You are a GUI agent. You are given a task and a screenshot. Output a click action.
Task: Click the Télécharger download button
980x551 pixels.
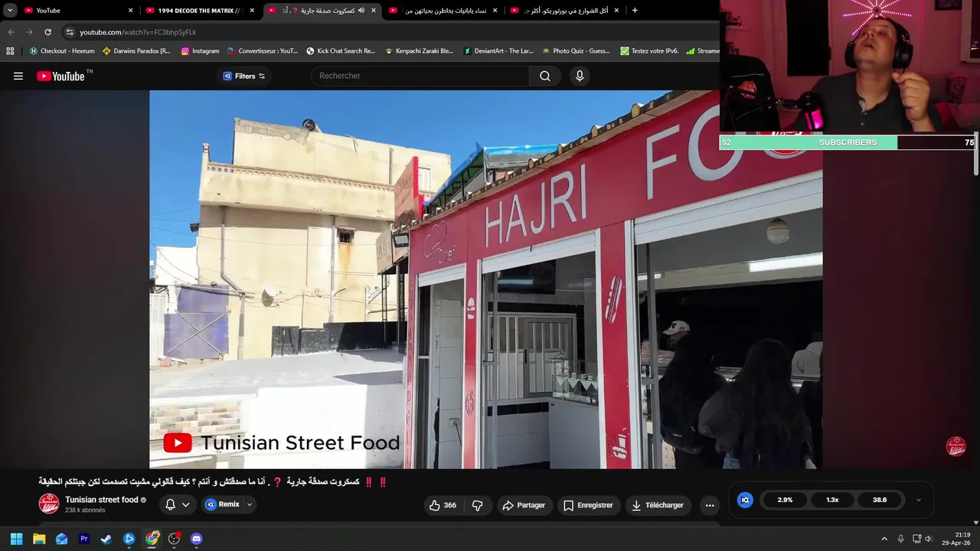pyautogui.click(x=658, y=505)
